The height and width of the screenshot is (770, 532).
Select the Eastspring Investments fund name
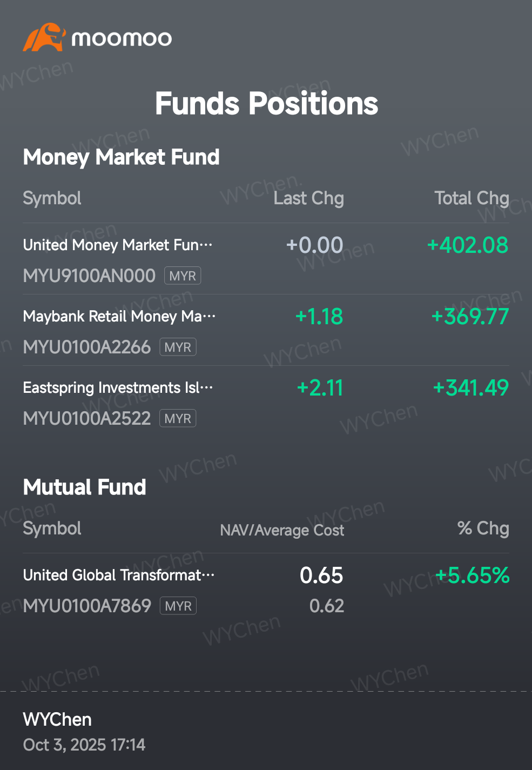tap(118, 388)
